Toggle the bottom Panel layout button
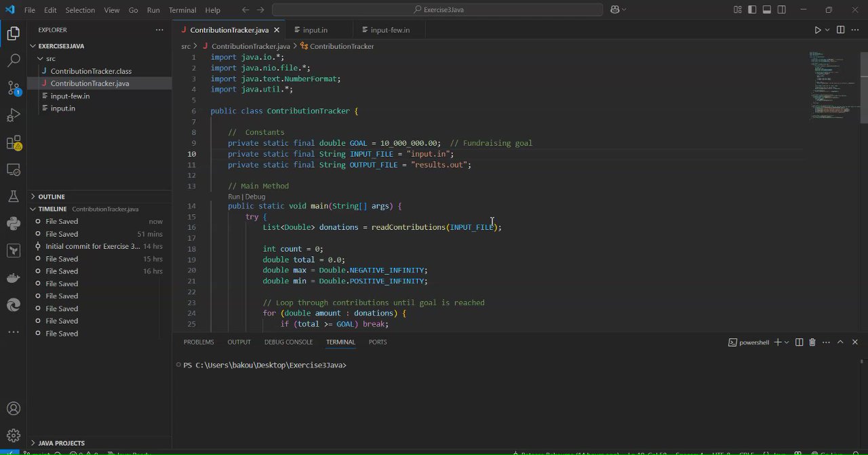Screen dimensions: 868x455 [767, 10]
